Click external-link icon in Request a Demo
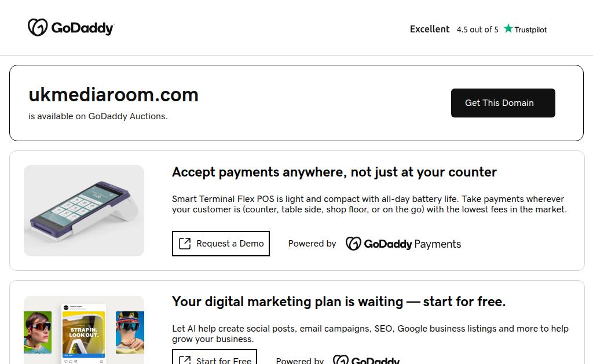The height and width of the screenshot is (364, 593). coord(185,244)
